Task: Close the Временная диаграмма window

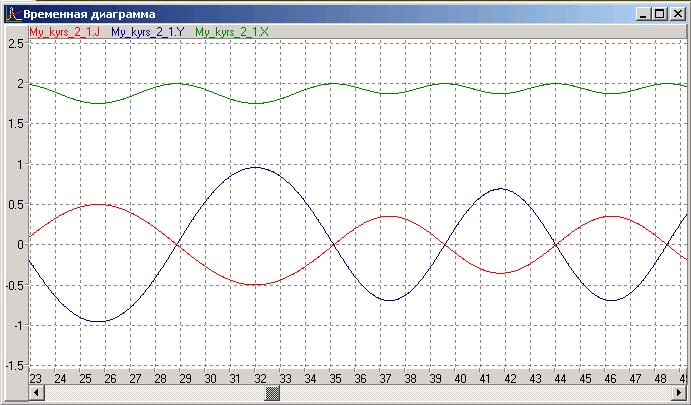Action: click(x=677, y=15)
